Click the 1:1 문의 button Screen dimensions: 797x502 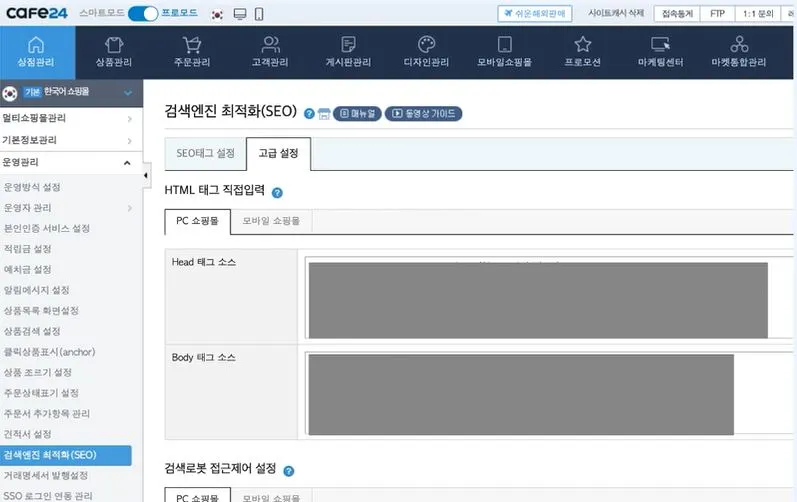(x=758, y=14)
